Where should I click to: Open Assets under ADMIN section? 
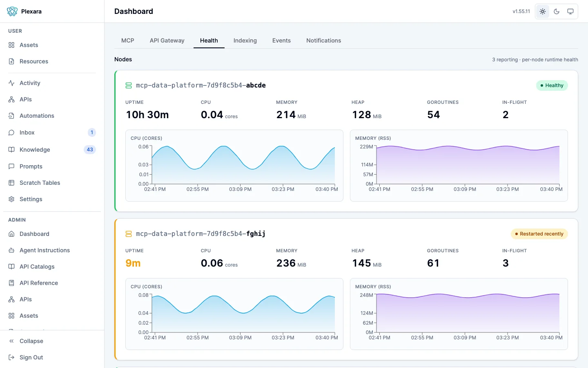click(x=52, y=316)
